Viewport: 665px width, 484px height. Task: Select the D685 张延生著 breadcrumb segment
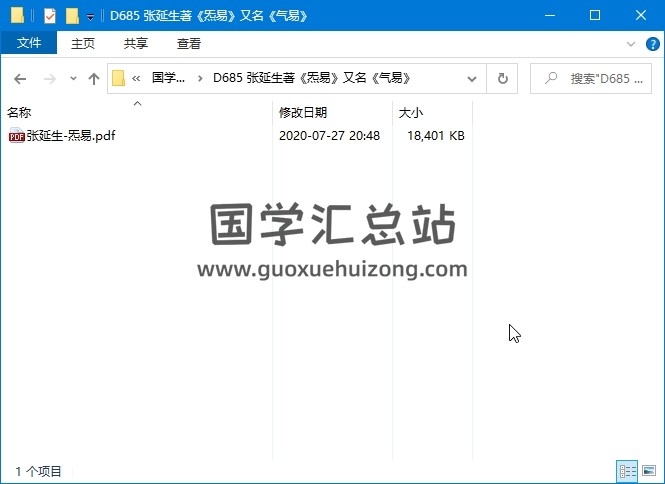312,78
